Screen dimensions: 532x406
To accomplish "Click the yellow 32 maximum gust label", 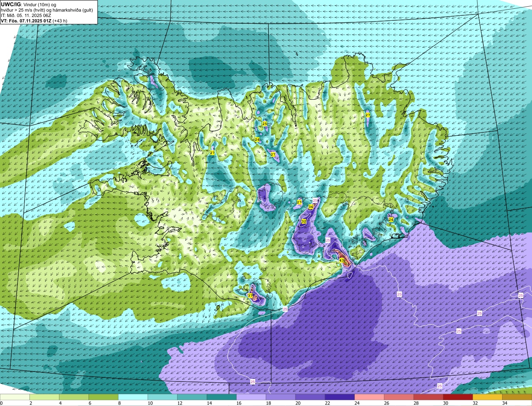I will click(304, 221).
